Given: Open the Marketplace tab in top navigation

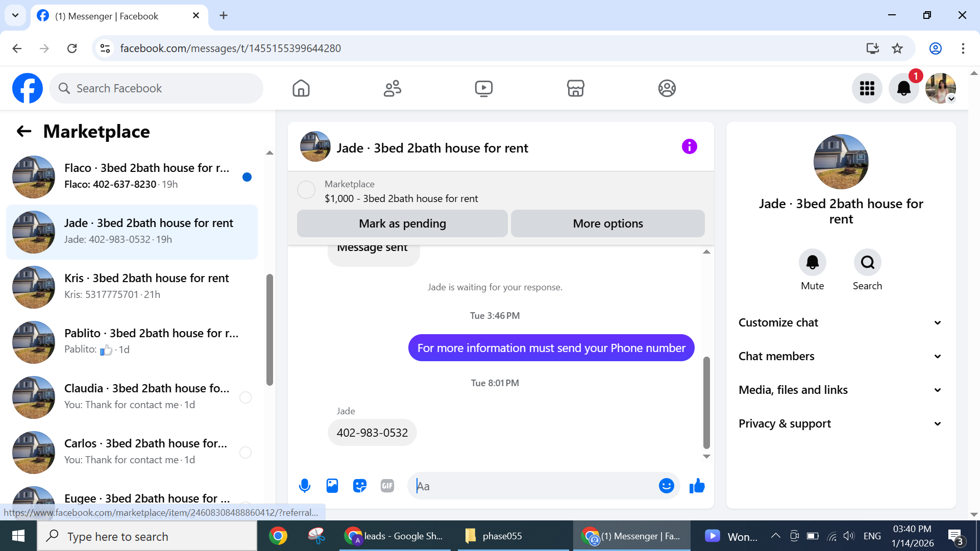Looking at the screenshot, I should tap(575, 88).
